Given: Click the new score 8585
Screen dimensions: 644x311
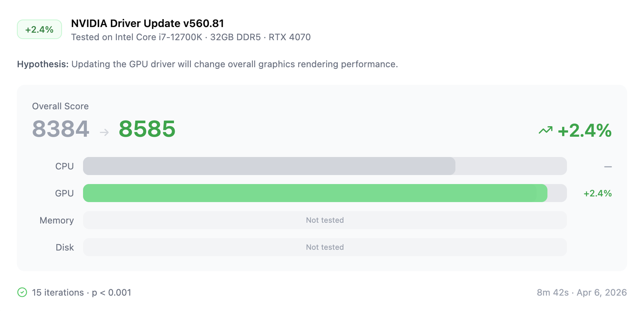Looking at the screenshot, I should 147,129.
